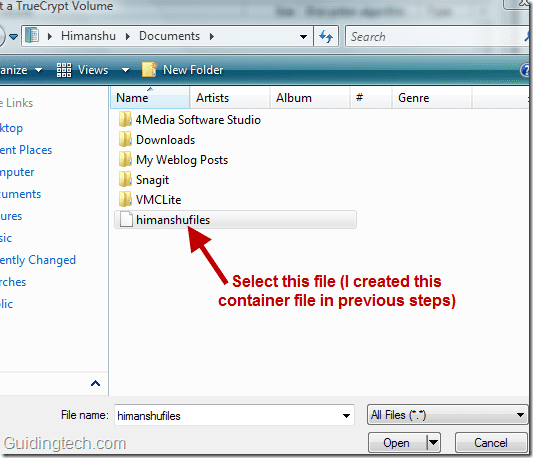
Task: Open the Organize dropdown arrow
Action: (x=38, y=70)
